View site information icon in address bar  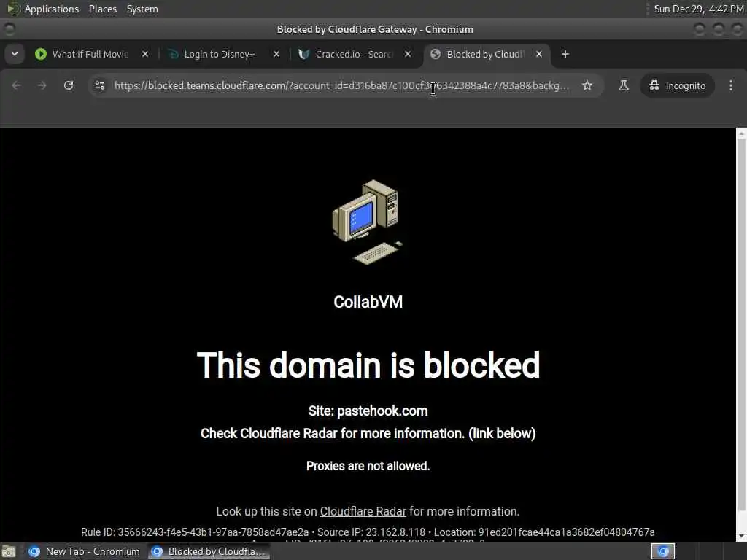(99, 85)
